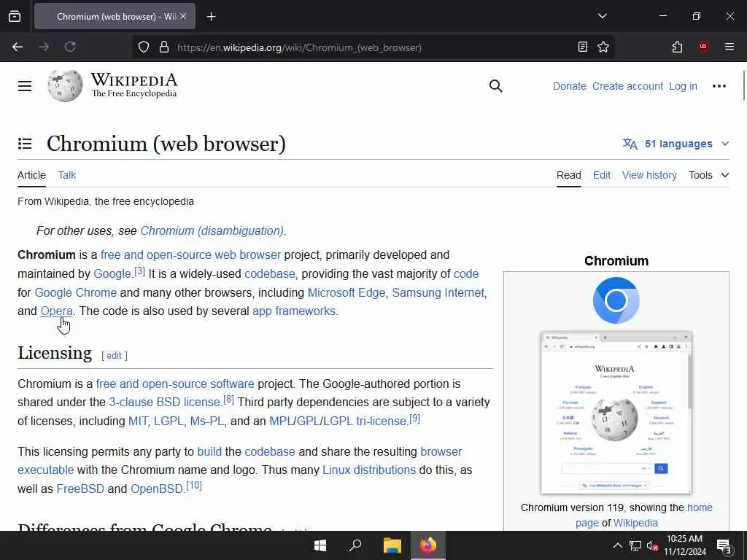Follow the FreeBSD link
Viewport: 747px width, 560px height.
click(x=80, y=489)
